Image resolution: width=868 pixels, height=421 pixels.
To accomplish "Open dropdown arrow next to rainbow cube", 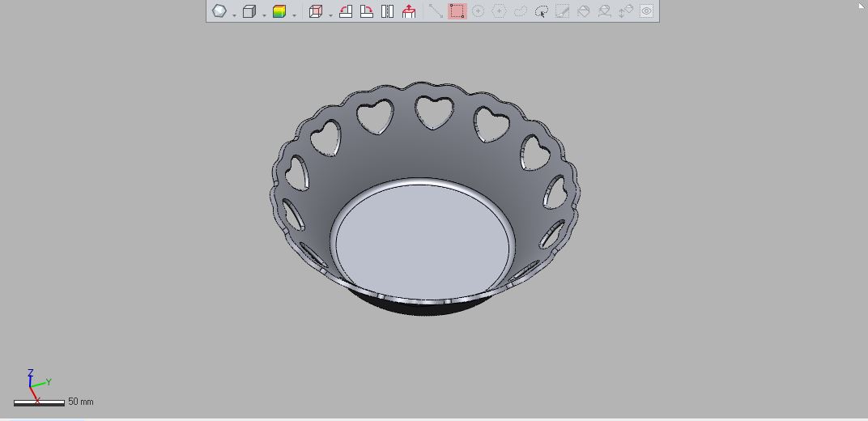I will 294,15.
